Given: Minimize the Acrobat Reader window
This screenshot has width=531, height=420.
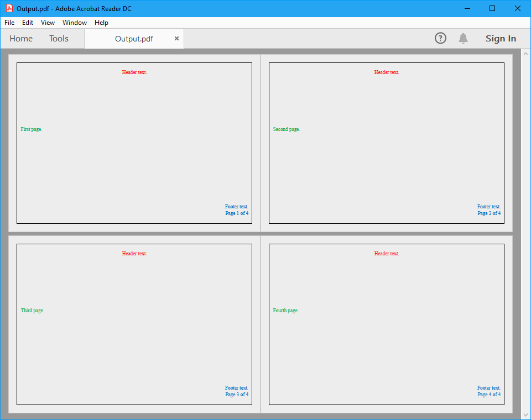Looking at the screenshot, I should [467, 8].
